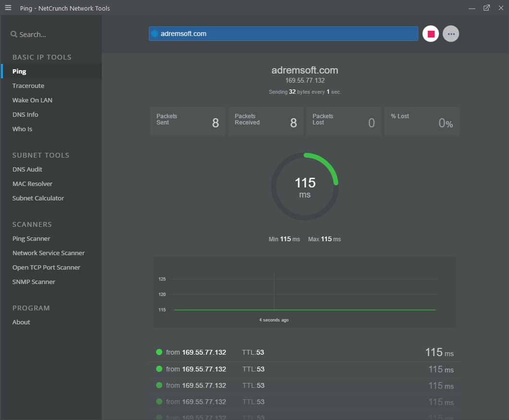This screenshot has height=420, width=509.
Task: Click the Packets Sent counter card
Action: (x=188, y=122)
